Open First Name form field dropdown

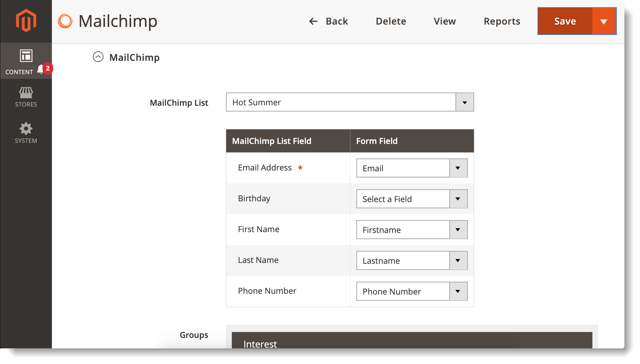(412, 230)
